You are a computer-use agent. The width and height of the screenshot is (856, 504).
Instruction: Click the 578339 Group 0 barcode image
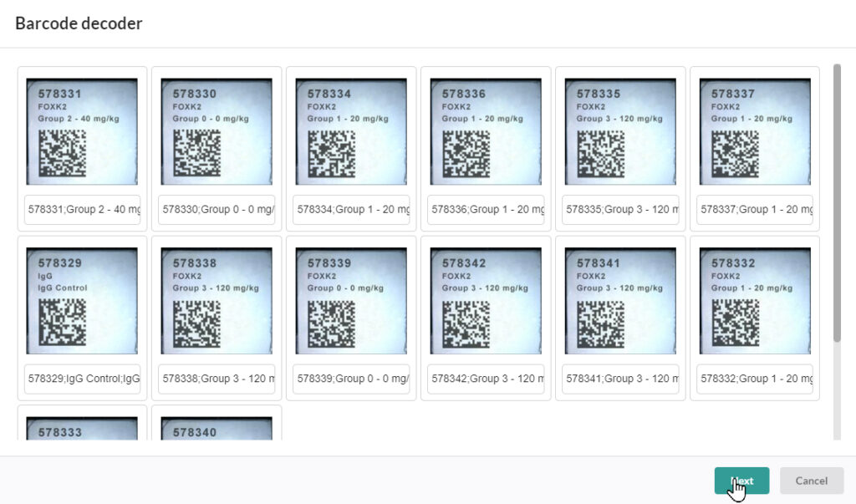[351, 299]
